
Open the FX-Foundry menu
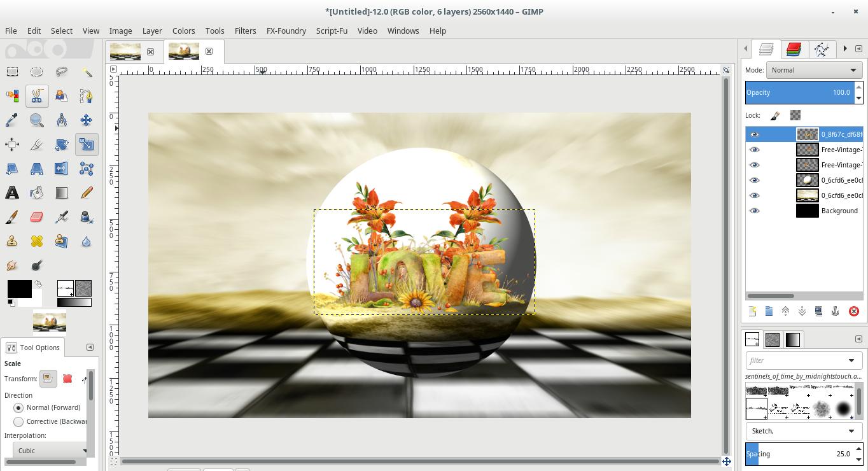[286, 31]
